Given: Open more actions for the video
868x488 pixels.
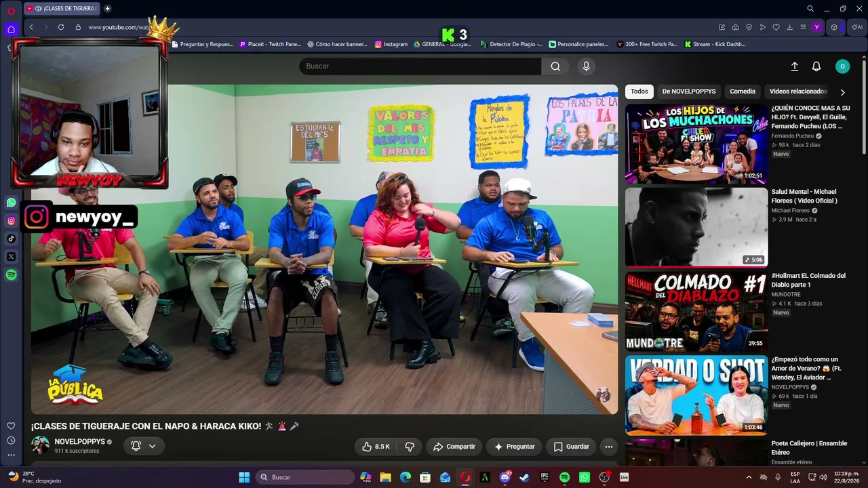Looking at the screenshot, I should [609, 447].
